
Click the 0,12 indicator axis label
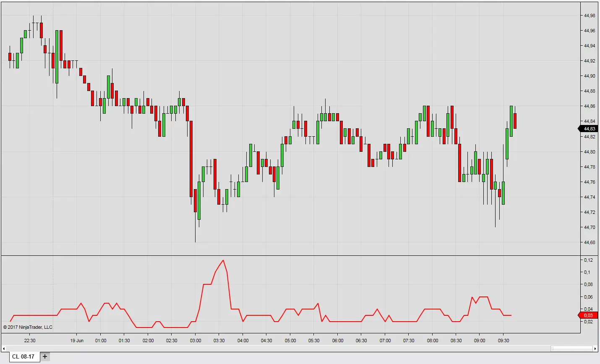pyautogui.click(x=588, y=260)
